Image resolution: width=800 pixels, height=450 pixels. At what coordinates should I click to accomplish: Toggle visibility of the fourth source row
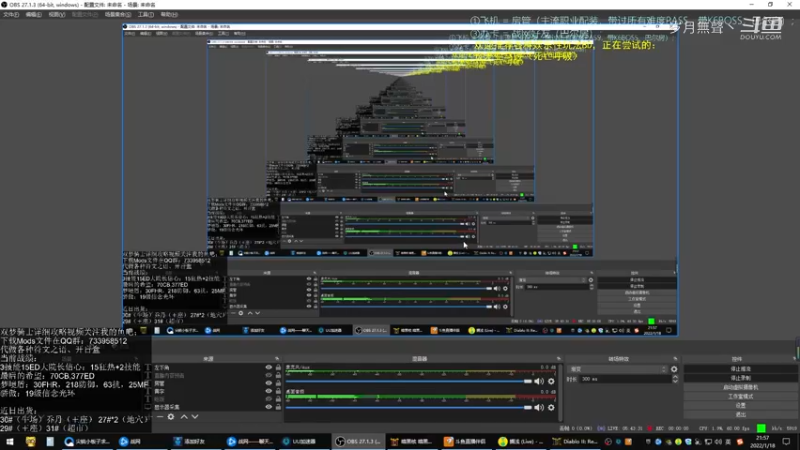[x=268, y=391]
